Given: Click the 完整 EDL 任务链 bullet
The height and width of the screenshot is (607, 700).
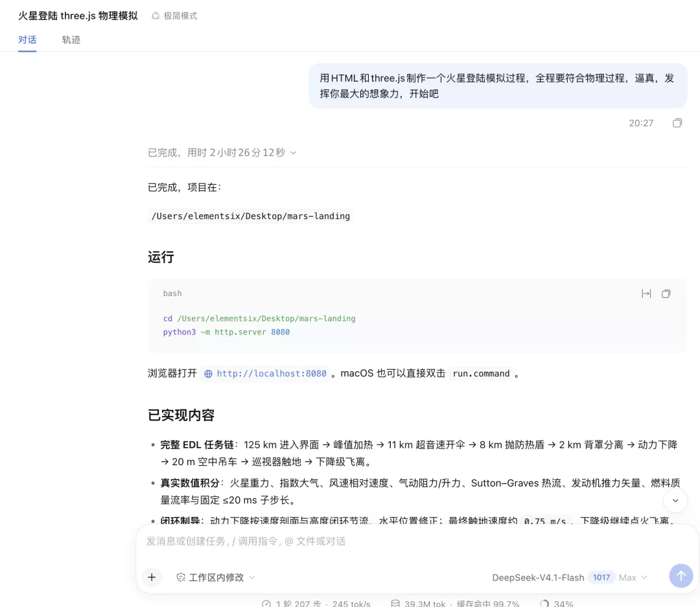Looking at the screenshot, I should (419, 453).
